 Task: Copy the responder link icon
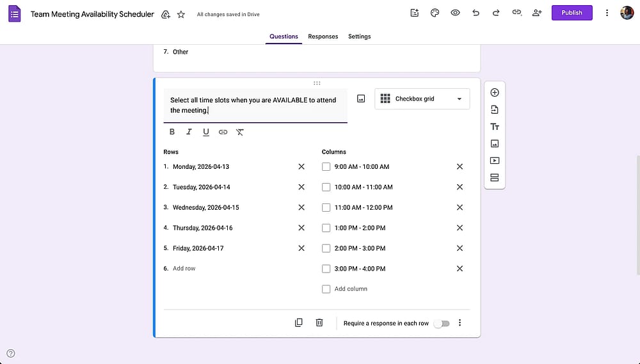pyautogui.click(x=516, y=13)
